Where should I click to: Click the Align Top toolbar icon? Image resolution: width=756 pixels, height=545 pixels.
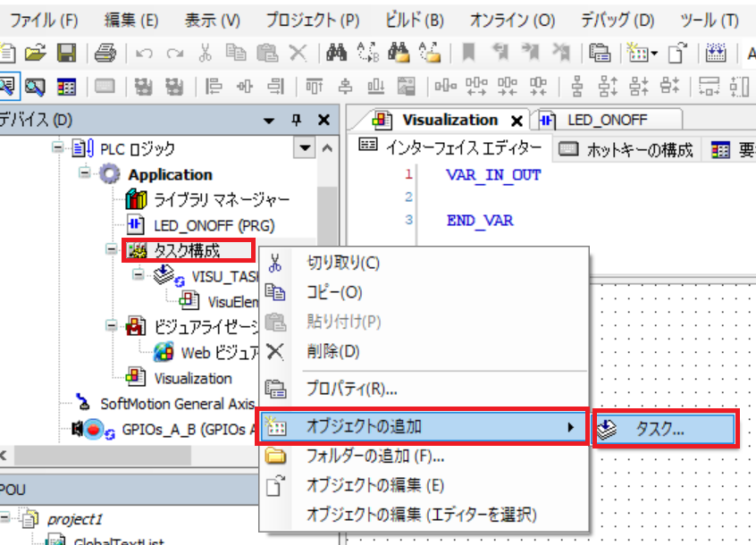coord(314,87)
